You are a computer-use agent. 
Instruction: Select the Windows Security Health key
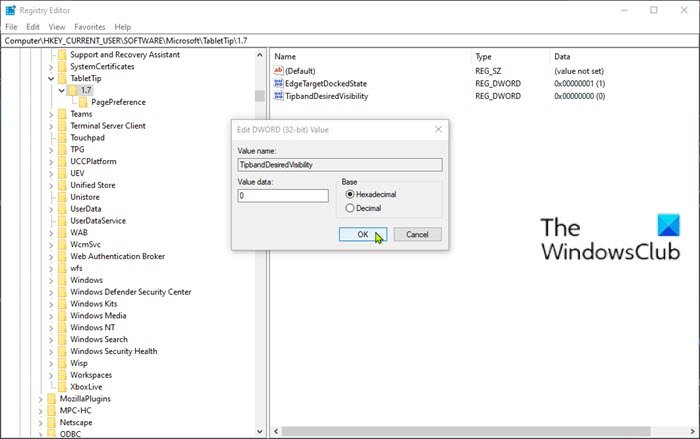point(113,351)
